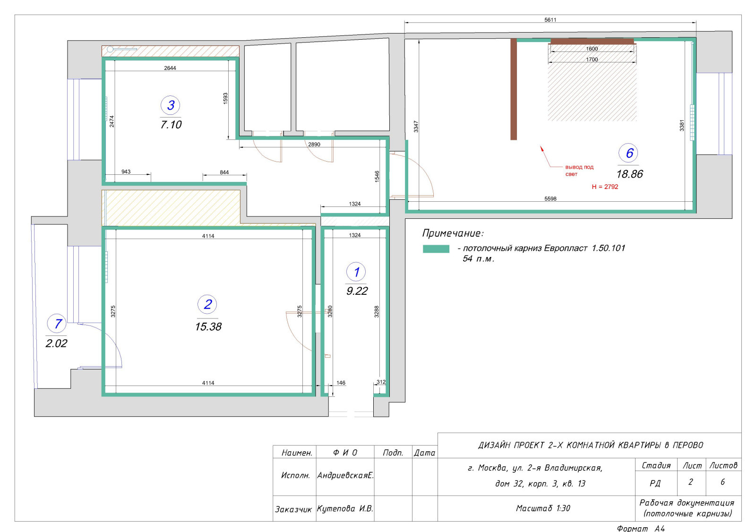This screenshot has width=756, height=532.
Task: Click the 'Масштаб 1:30' scale cell
Action: (x=543, y=508)
